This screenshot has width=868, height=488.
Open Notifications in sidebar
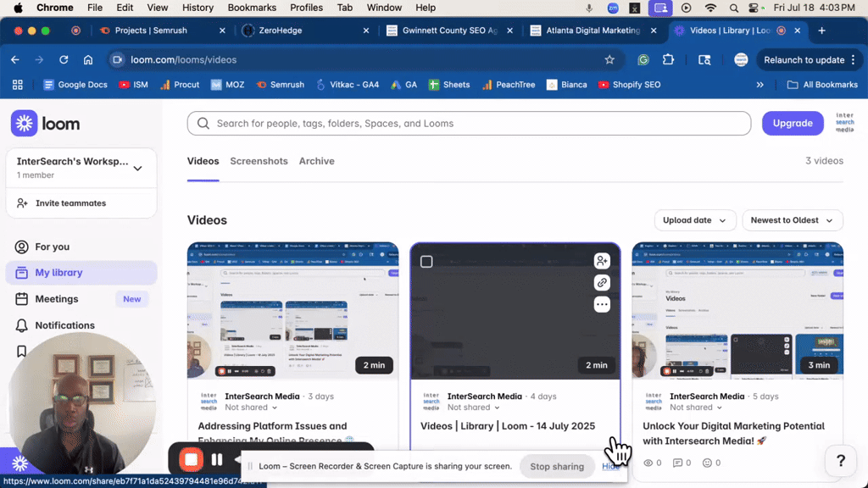coord(81,325)
